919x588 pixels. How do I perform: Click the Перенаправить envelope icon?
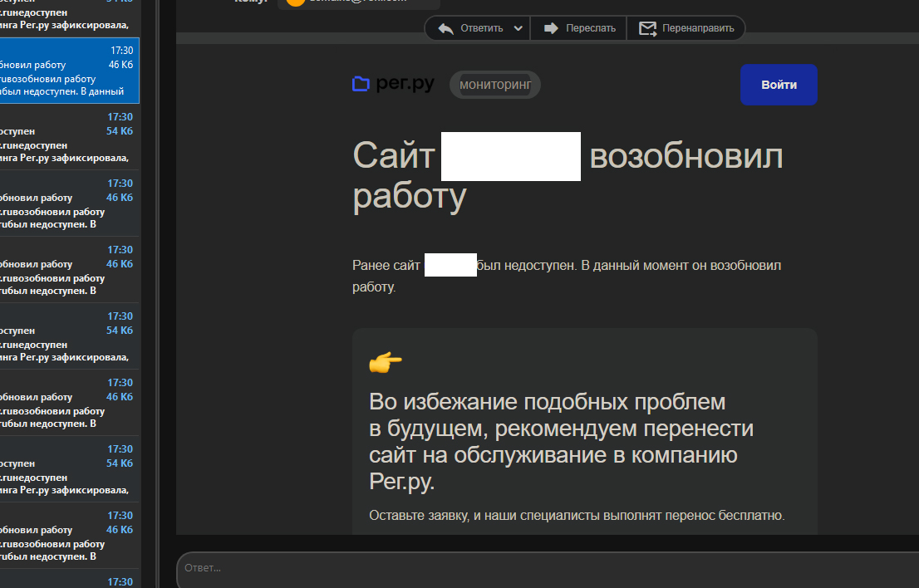(647, 28)
